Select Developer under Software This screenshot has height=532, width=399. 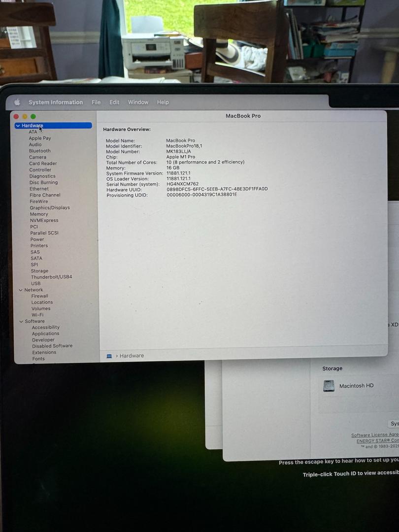click(43, 340)
